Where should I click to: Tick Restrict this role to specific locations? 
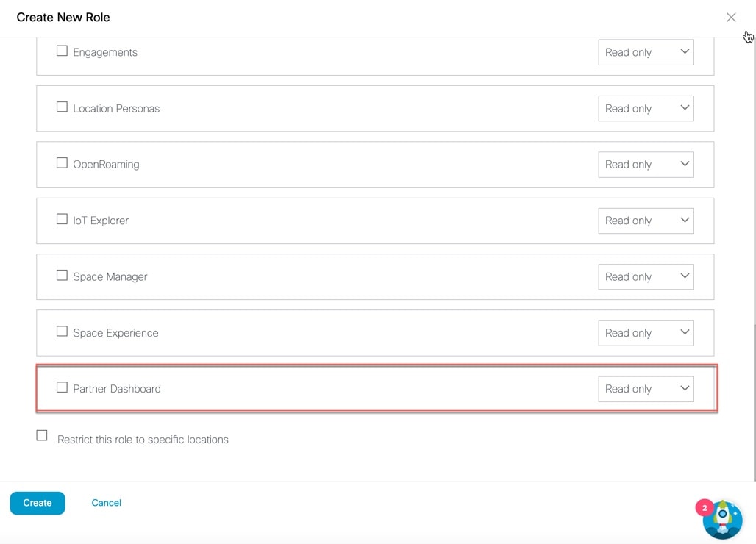[x=42, y=435]
